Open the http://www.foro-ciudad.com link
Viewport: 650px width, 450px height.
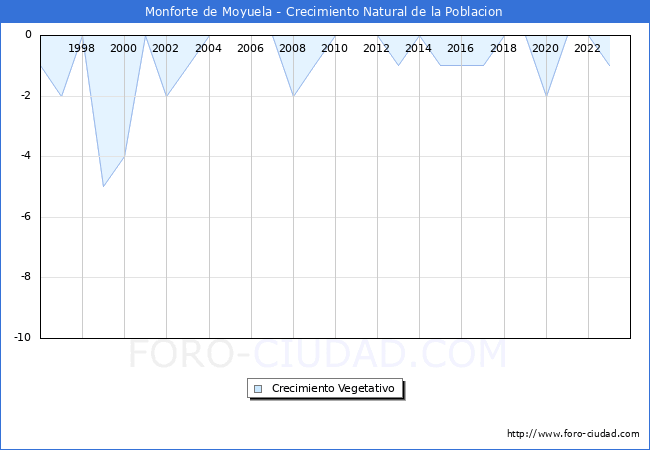point(573,434)
